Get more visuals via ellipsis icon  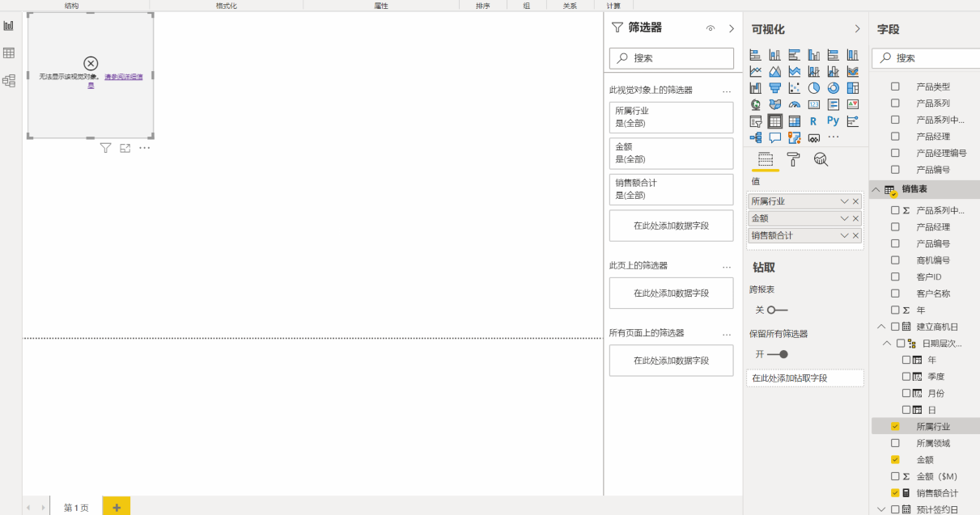pos(834,137)
